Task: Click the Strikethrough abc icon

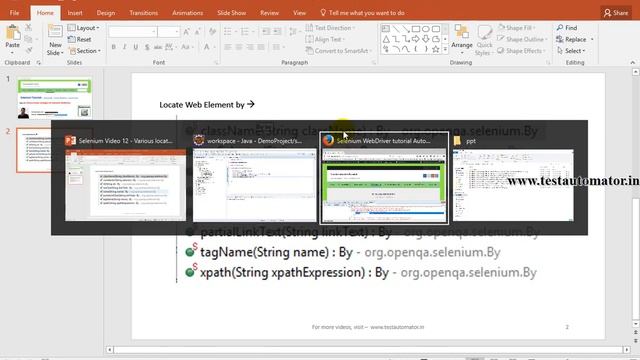Action: tap(158, 47)
